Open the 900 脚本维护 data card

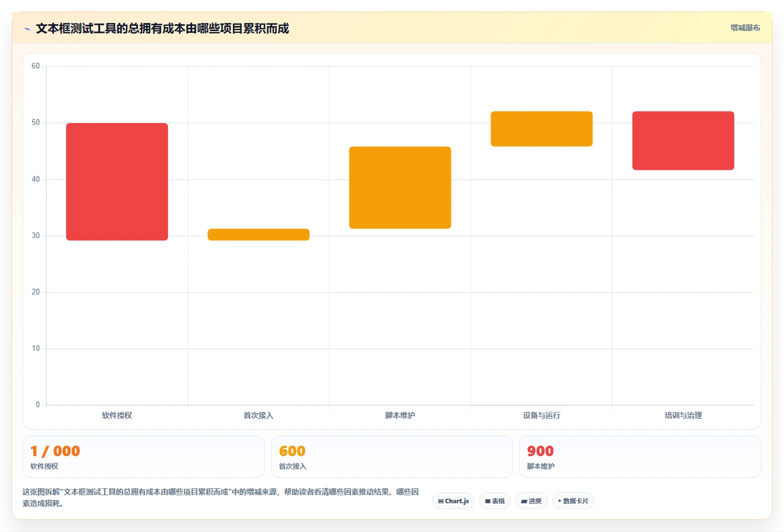pos(640,457)
